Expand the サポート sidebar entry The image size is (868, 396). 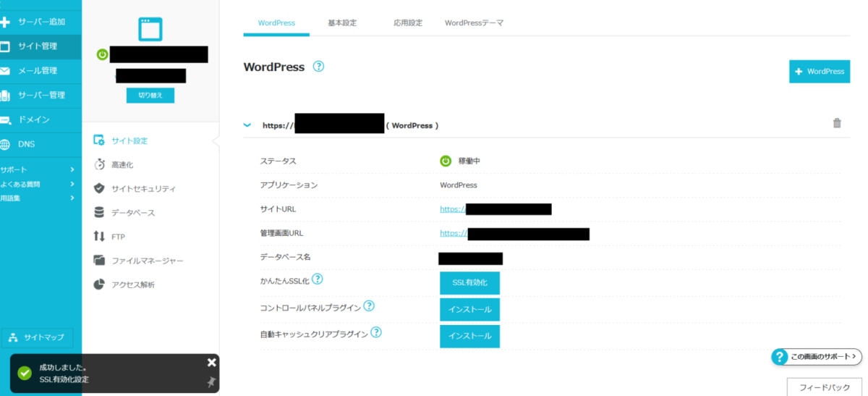[x=38, y=169]
